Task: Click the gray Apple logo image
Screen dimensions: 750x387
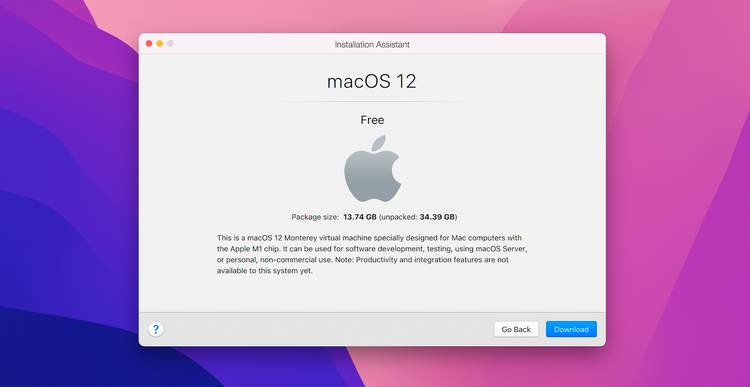Action: pos(372,168)
